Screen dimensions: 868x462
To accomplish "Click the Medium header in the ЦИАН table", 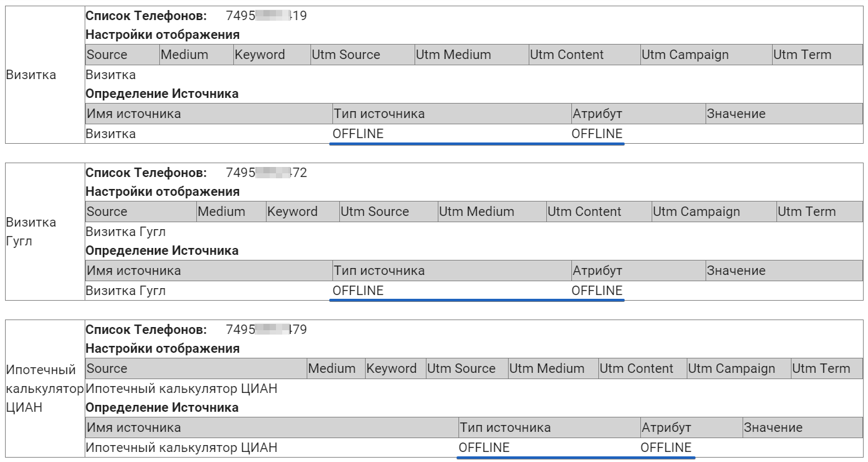I will [x=336, y=368].
